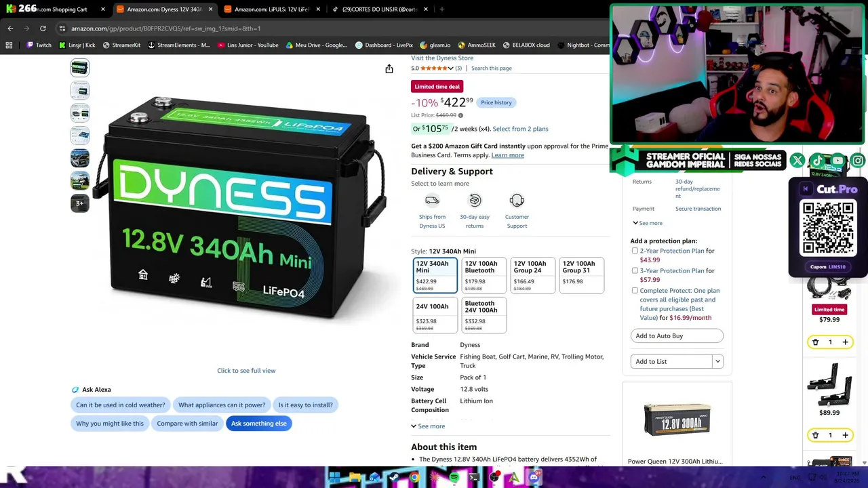Choose the 12V 100Ah Bluetooth style
The image size is (868, 488).
pos(484,275)
